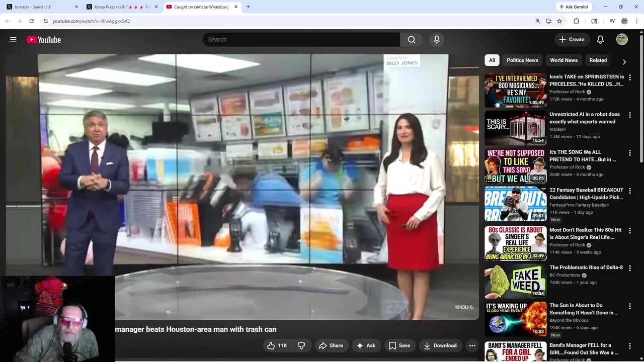Bookmark this page with the star icon
Viewport: 644px width, 362px height.
tap(559, 21)
